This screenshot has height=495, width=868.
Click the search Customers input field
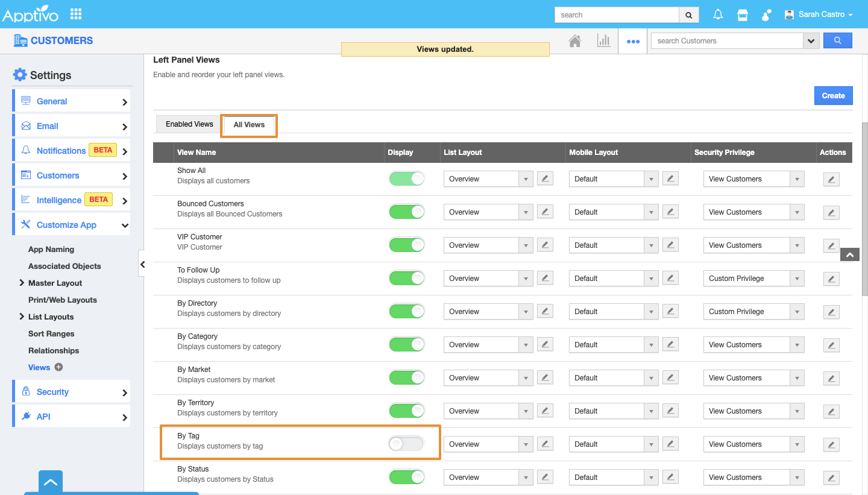tap(727, 40)
